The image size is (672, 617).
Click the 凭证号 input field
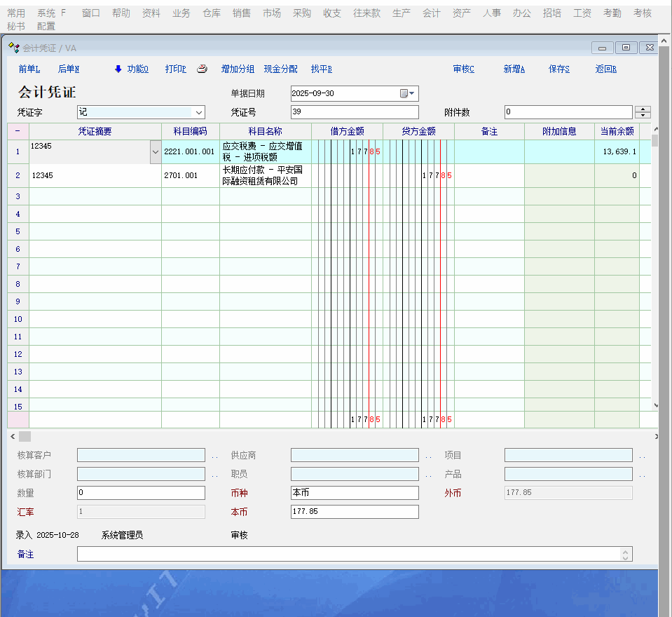354,112
